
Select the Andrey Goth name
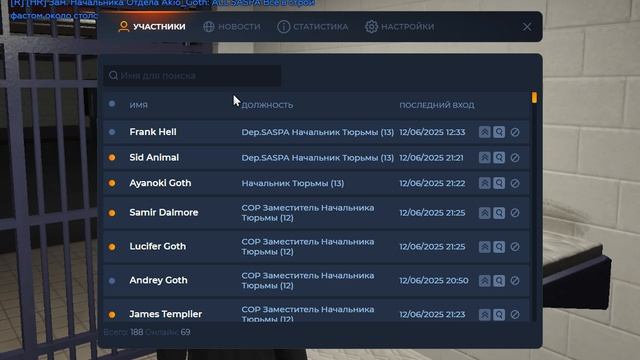158,280
